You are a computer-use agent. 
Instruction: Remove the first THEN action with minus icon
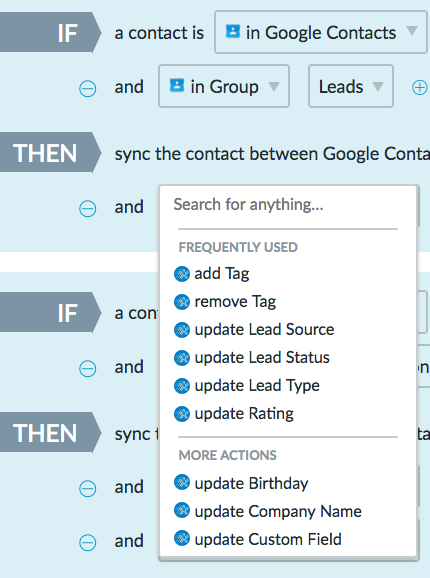[88, 209]
